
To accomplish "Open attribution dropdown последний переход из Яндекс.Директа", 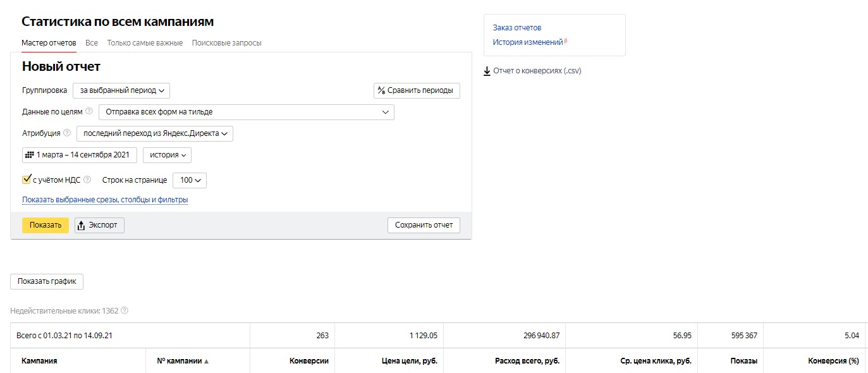I will (x=155, y=133).
